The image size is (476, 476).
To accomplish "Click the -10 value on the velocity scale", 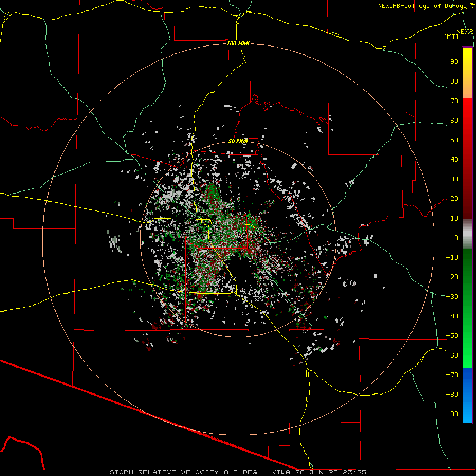I will click(x=452, y=258).
